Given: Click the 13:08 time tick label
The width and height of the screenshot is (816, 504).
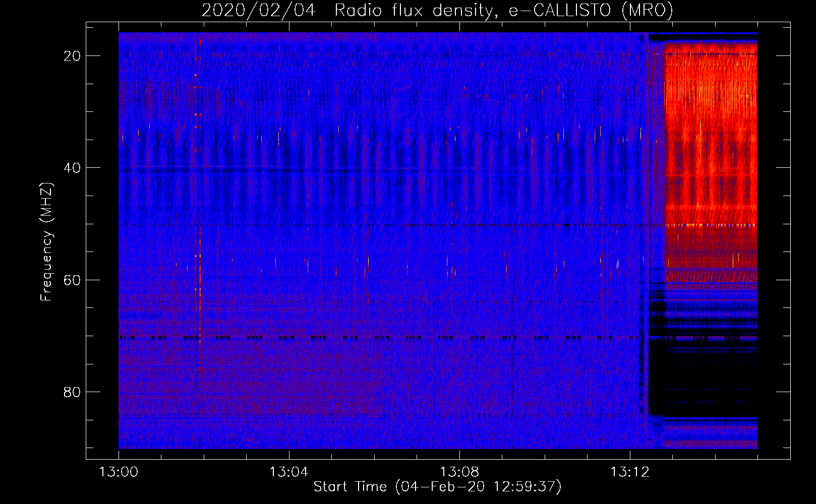Looking at the screenshot, I should [x=459, y=472].
